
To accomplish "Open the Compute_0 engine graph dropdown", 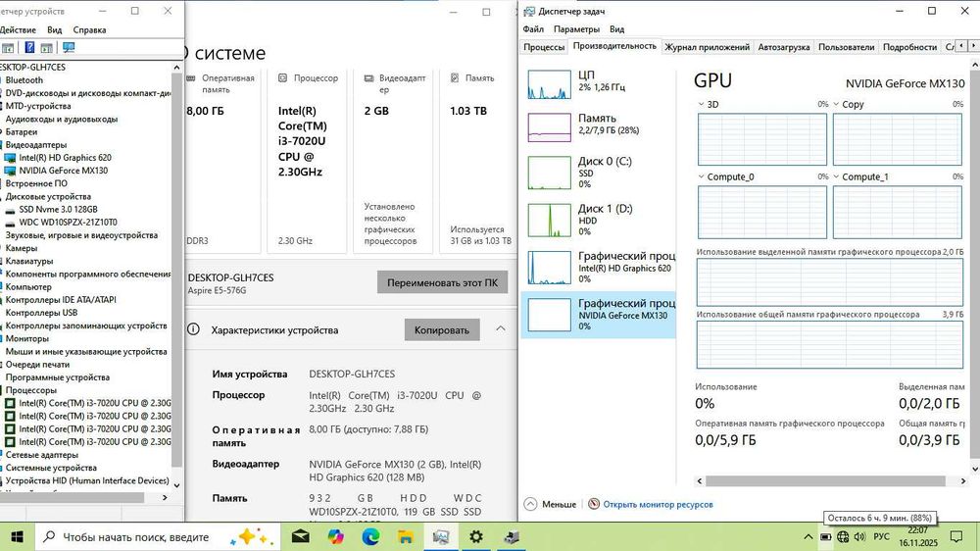I will pos(701,177).
